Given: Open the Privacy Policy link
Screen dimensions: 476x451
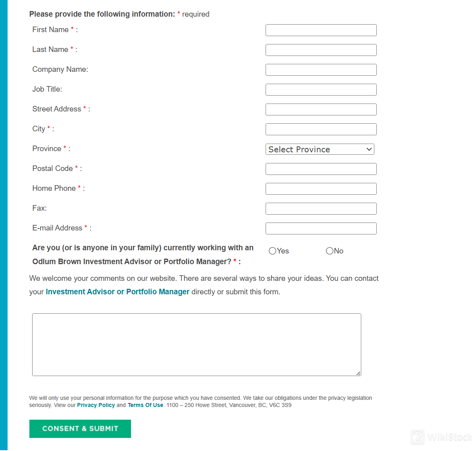Looking at the screenshot, I should (x=96, y=405).
